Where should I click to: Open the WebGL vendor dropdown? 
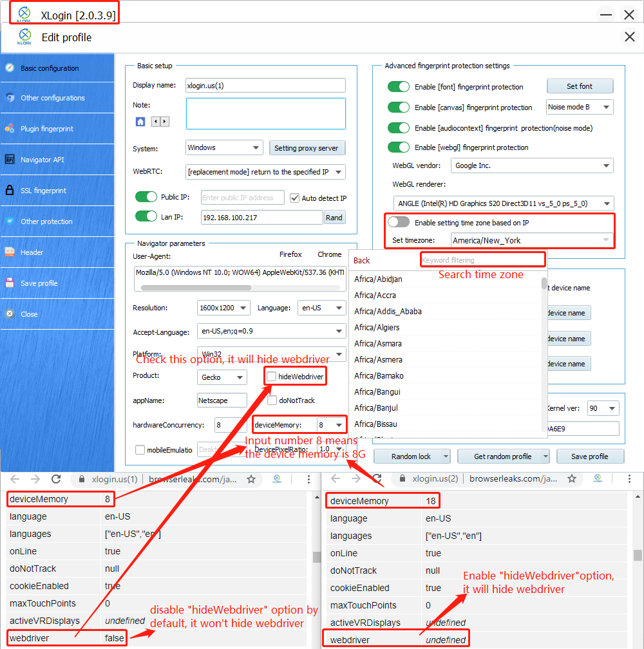(532, 165)
